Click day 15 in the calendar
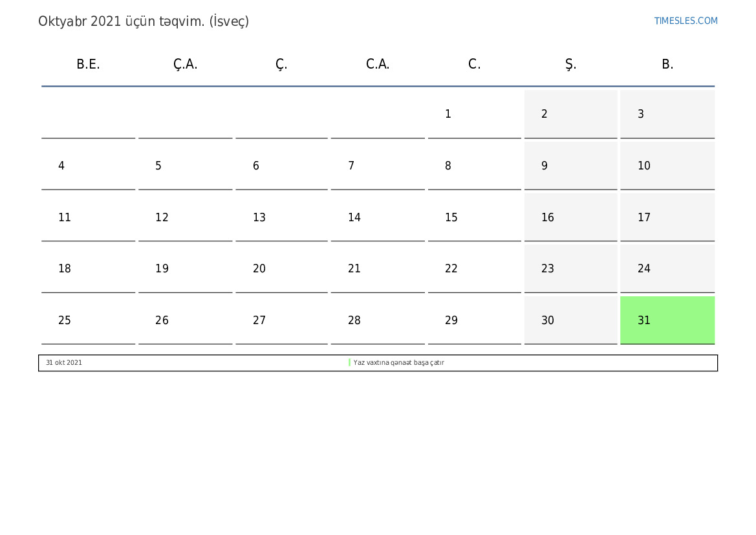This screenshot has width=756, height=535. pos(474,217)
